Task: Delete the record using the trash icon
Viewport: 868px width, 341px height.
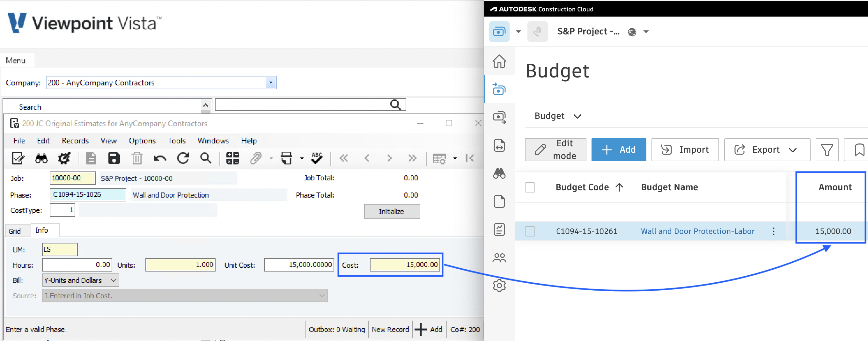Action: (137, 158)
